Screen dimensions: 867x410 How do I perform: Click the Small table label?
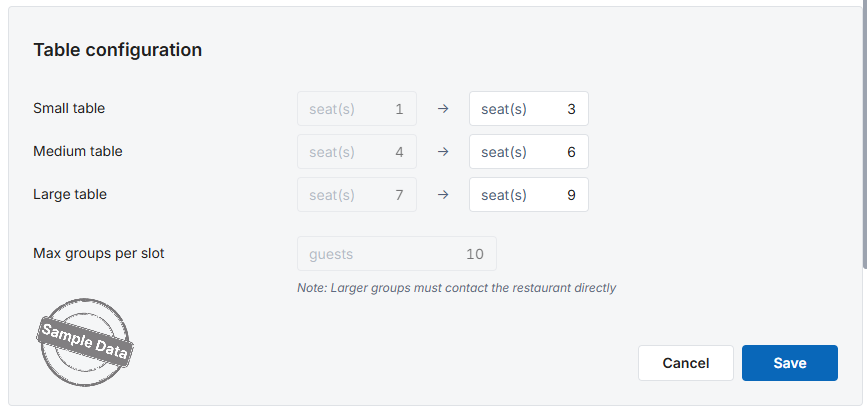[x=69, y=108]
